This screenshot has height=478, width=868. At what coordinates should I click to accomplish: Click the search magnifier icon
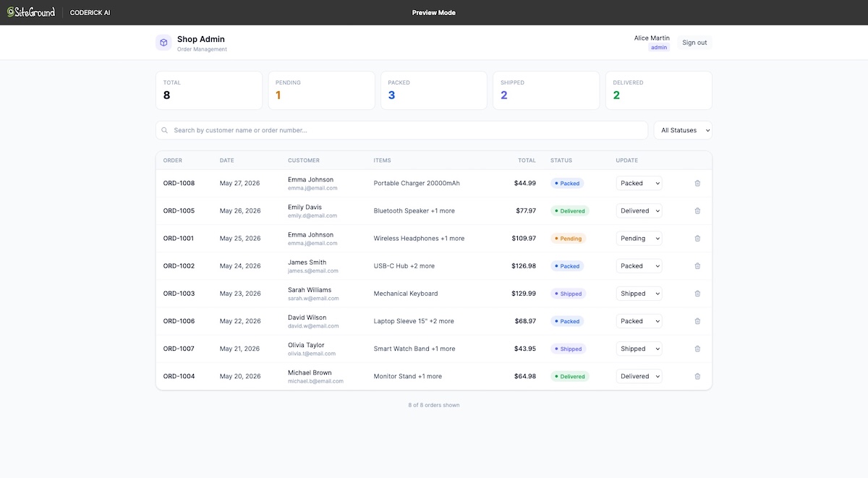coord(165,130)
